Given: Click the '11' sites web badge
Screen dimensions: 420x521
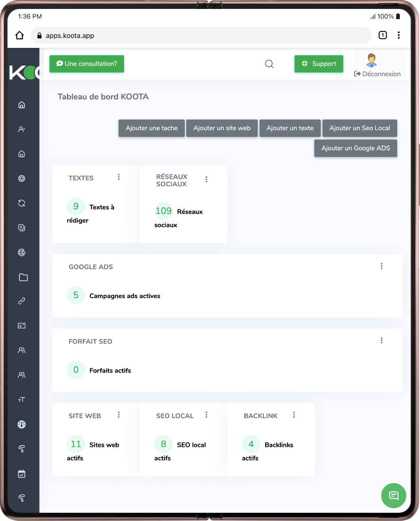Looking at the screenshot, I should tap(76, 444).
